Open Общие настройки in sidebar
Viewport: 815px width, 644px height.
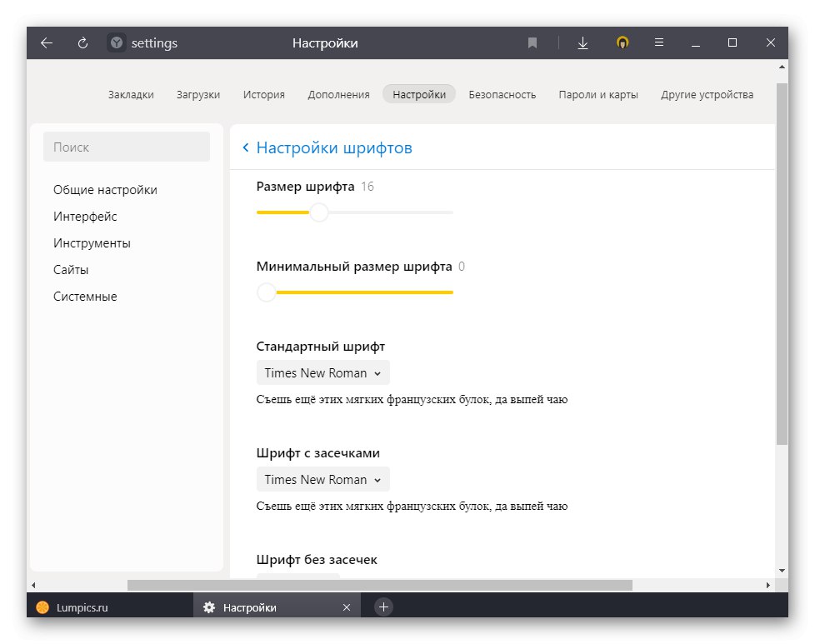coord(105,190)
